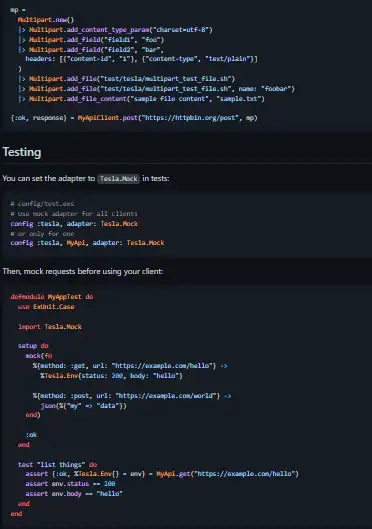The height and width of the screenshot is (529, 372).
Task: Click the '# config/test.exs' comment
Action: coord(42,204)
